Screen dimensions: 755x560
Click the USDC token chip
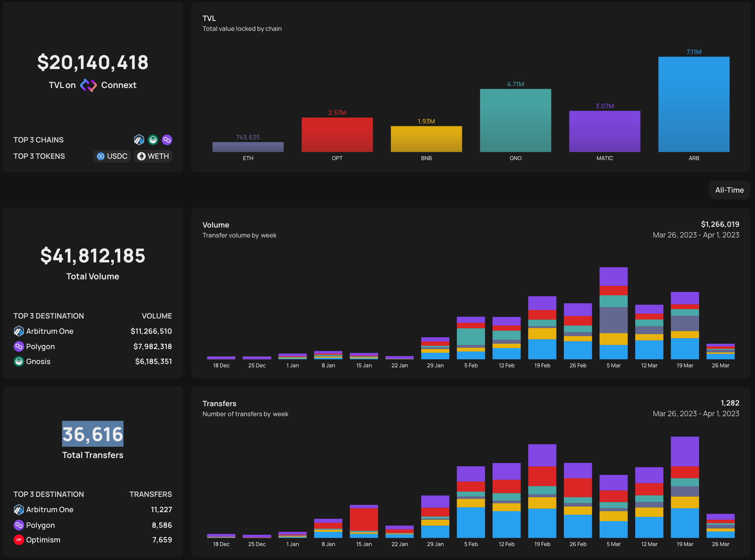pyautogui.click(x=112, y=156)
